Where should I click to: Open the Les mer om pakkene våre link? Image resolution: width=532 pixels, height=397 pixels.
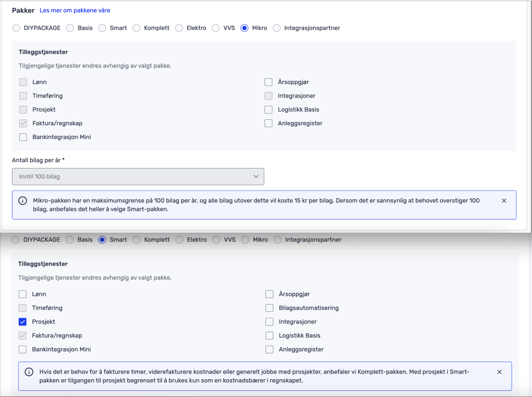[75, 10]
